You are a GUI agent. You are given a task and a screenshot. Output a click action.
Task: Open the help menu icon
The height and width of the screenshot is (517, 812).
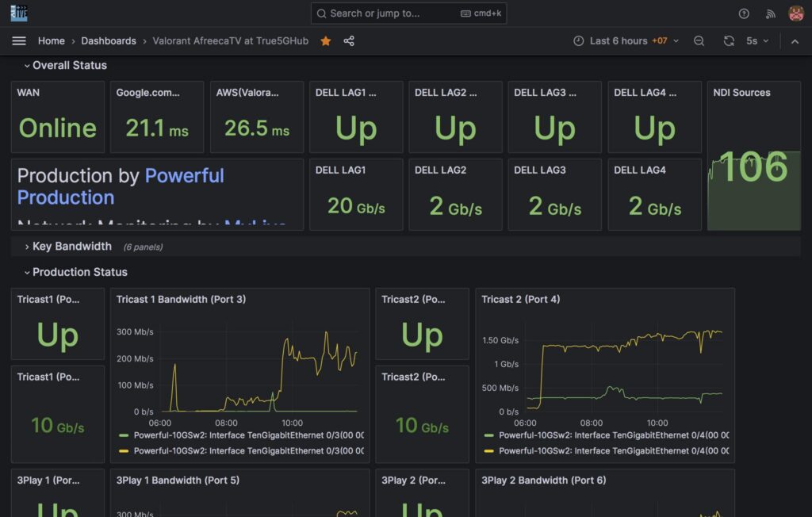point(744,13)
